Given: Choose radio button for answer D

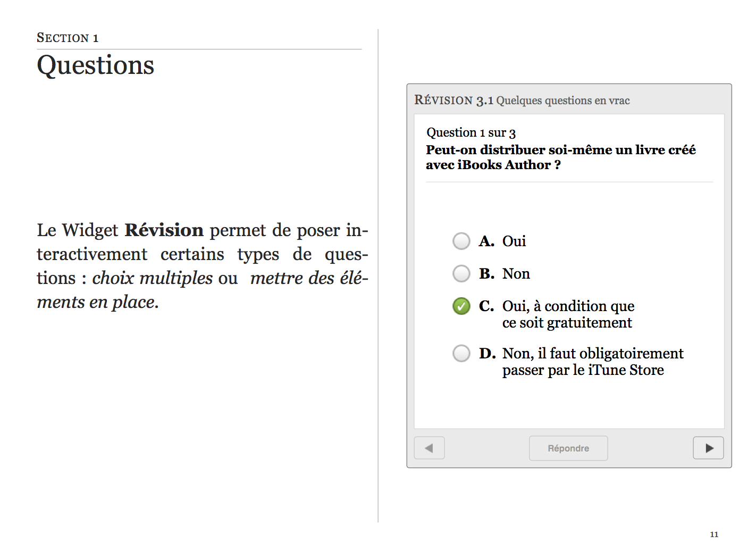Looking at the screenshot, I should click(x=461, y=353).
